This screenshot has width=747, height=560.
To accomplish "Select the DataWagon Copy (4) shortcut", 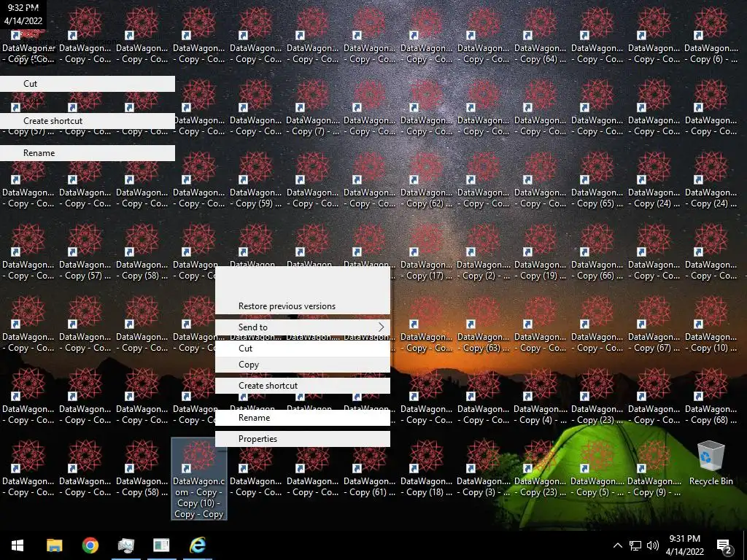I will pyautogui.click(x=541, y=397).
